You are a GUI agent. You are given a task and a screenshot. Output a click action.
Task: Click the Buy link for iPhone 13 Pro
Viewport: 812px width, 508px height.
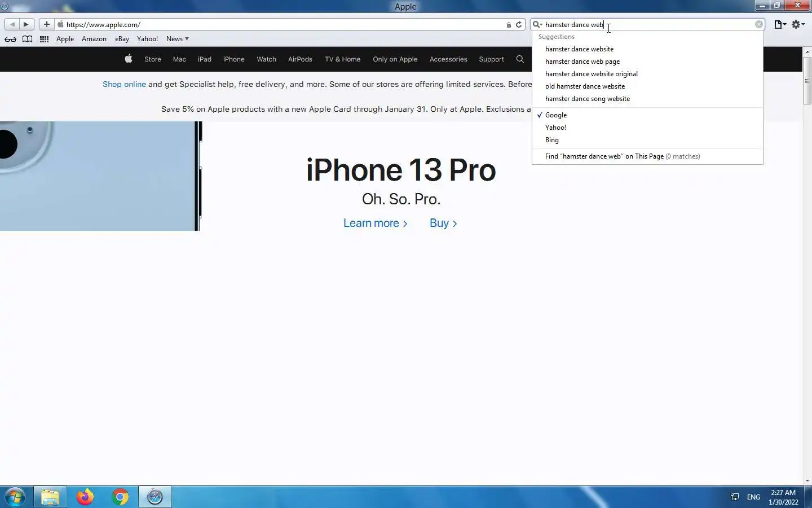click(x=443, y=223)
